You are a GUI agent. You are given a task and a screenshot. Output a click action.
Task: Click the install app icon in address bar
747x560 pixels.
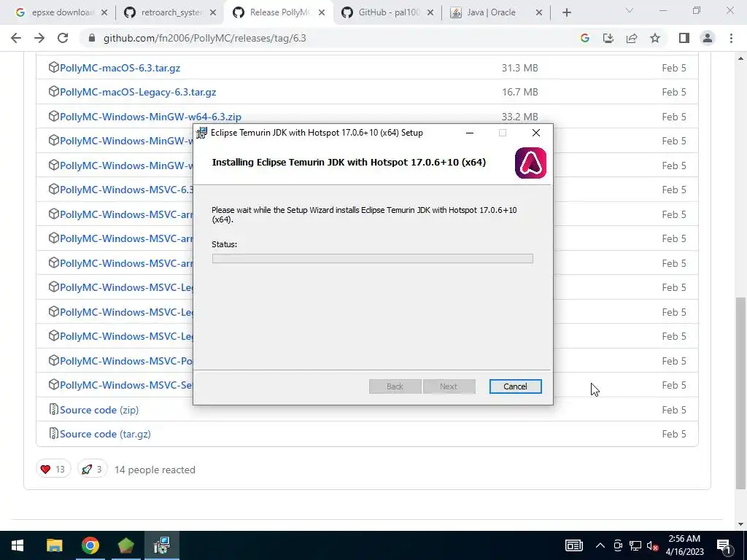608,38
